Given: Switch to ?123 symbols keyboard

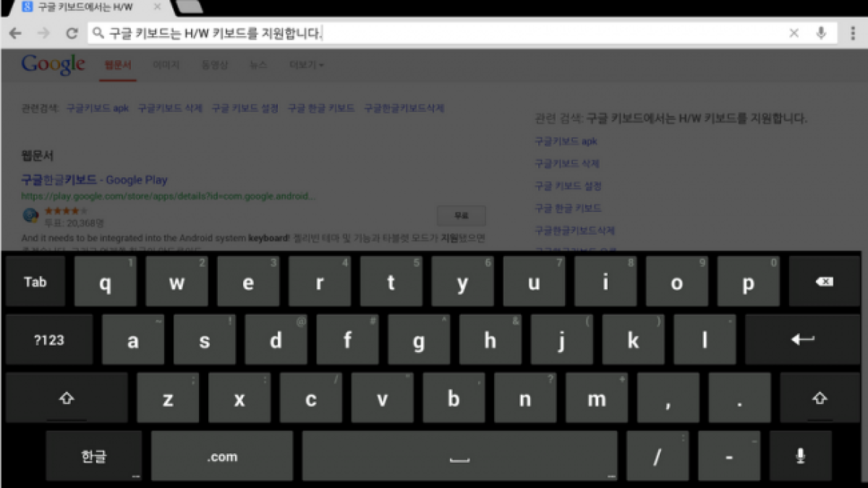Looking at the screenshot, I should [x=49, y=340].
